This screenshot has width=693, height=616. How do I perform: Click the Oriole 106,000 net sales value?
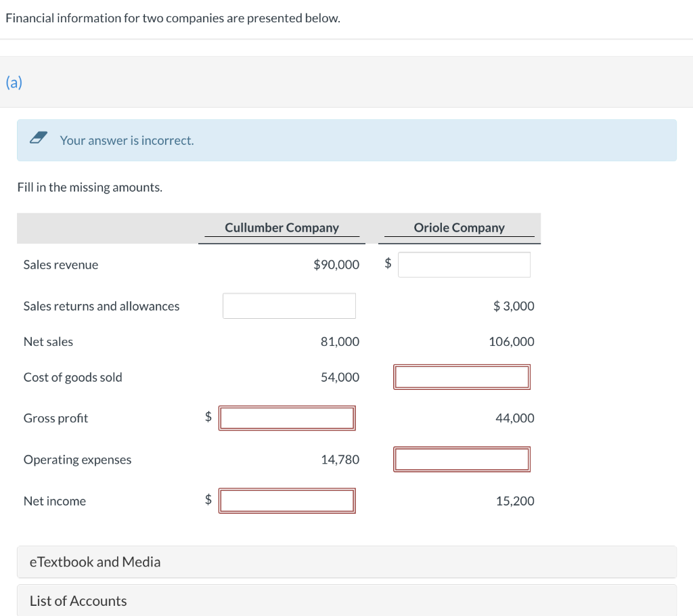511,342
